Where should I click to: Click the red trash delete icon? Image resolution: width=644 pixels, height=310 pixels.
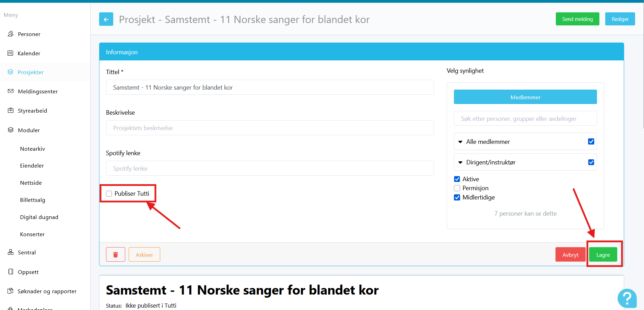(x=116, y=255)
